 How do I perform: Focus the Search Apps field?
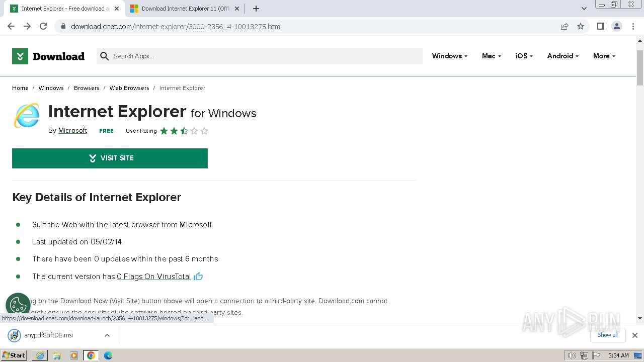tap(260, 56)
